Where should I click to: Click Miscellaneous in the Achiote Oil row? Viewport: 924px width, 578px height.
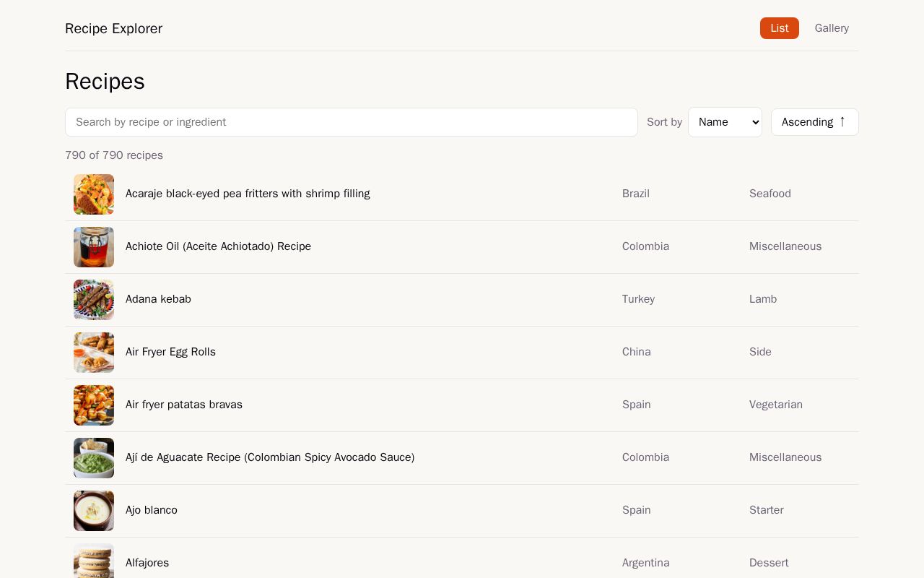785,246
